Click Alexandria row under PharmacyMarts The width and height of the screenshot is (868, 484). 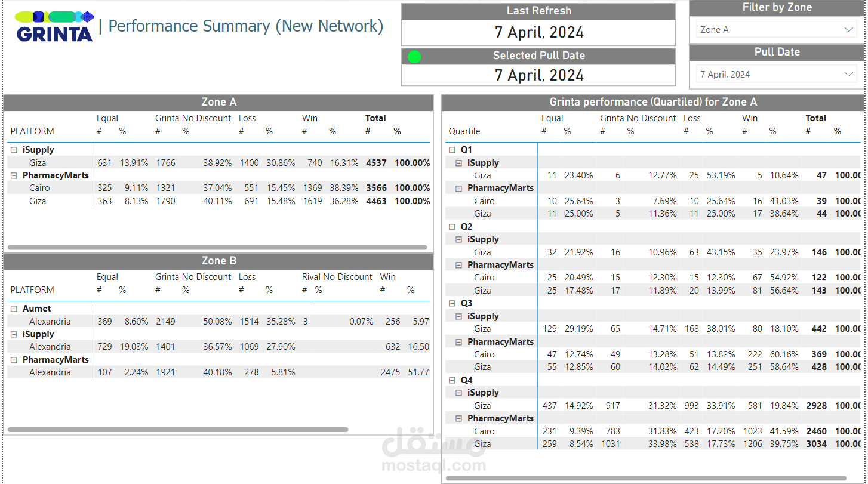coord(50,372)
